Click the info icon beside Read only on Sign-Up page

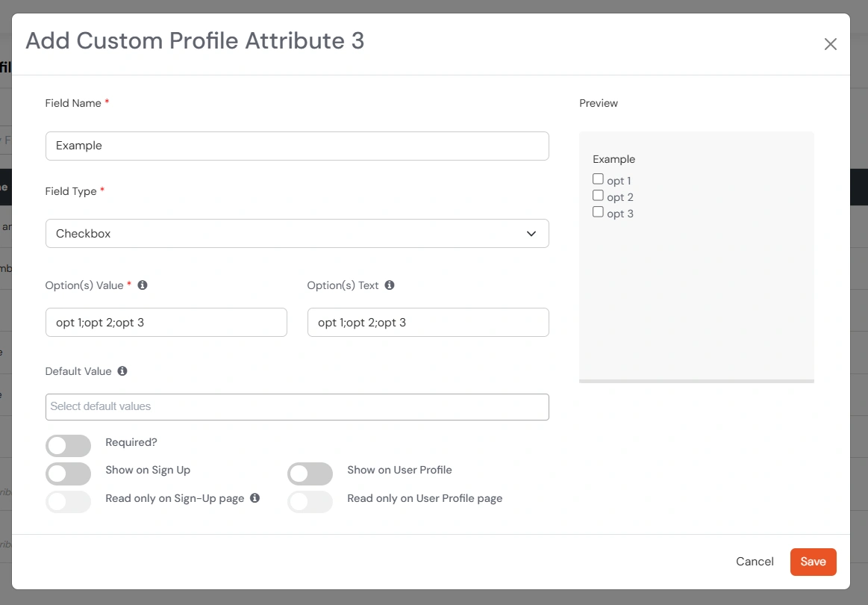[255, 498]
